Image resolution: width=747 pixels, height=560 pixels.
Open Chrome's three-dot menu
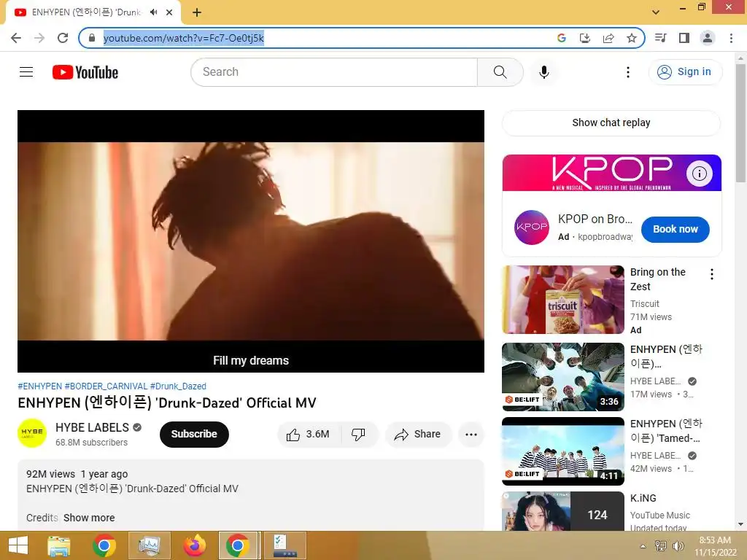pos(731,38)
